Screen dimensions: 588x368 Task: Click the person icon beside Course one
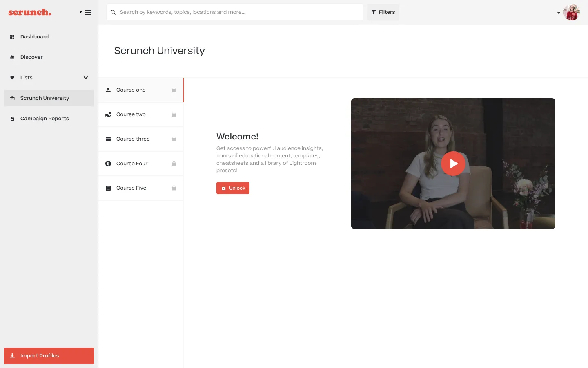coord(108,90)
